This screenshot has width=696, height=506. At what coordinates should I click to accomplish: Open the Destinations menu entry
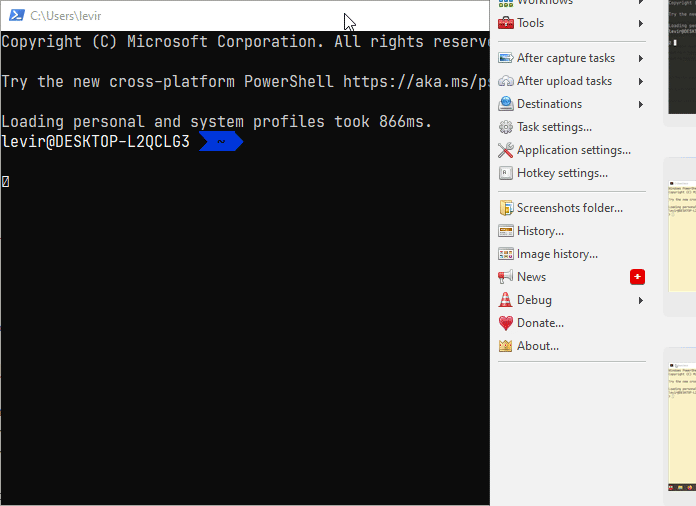click(x=572, y=104)
